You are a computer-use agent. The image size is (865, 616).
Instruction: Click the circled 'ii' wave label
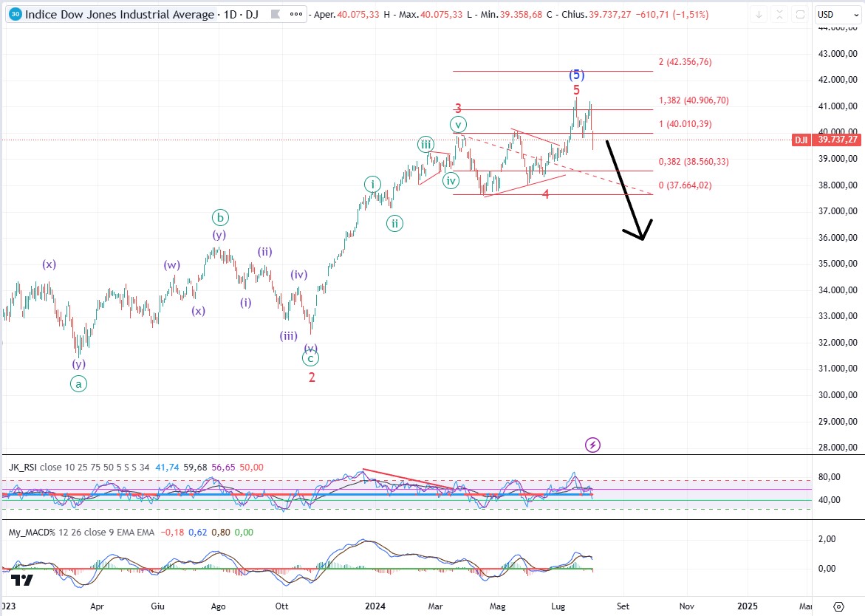(394, 223)
